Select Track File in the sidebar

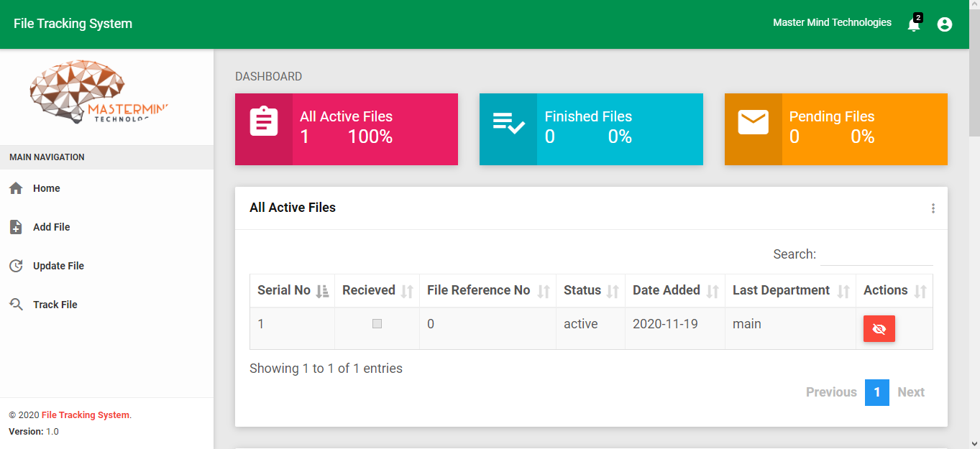click(55, 305)
